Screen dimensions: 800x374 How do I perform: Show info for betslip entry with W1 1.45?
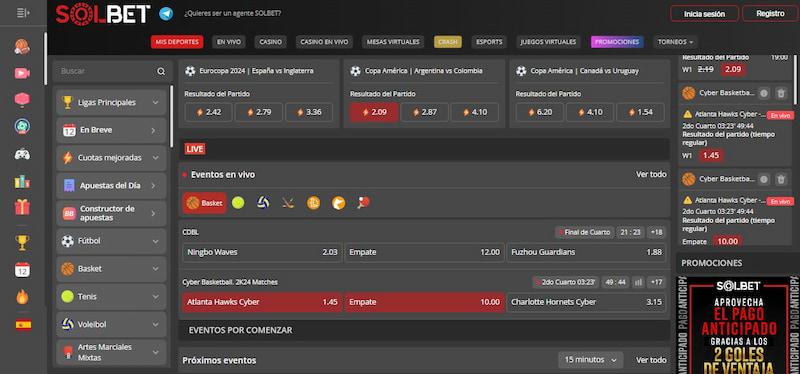(763, 93)
